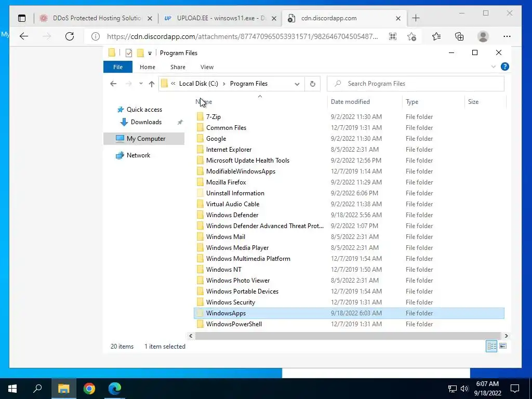Expand the Explorer ribbon chevron
Viewport: 532px width, 399px height.
[x=494, y=67]
